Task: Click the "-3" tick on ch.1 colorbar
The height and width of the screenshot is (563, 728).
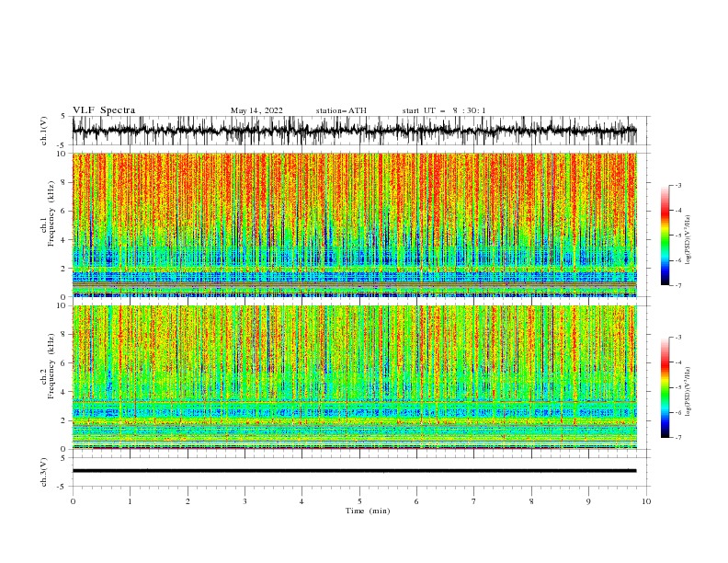Action: pyautogui.click(x=677, y=185)
